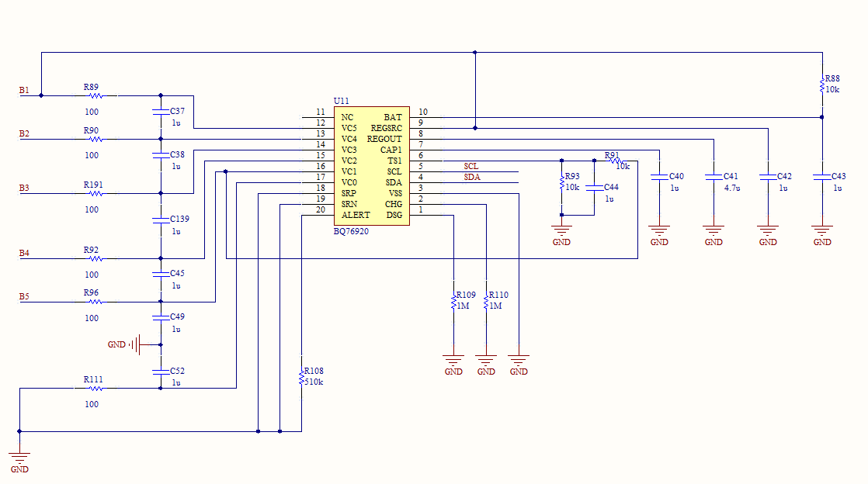Click net label B2
This screenshot has height=484, width=868.
24,134
